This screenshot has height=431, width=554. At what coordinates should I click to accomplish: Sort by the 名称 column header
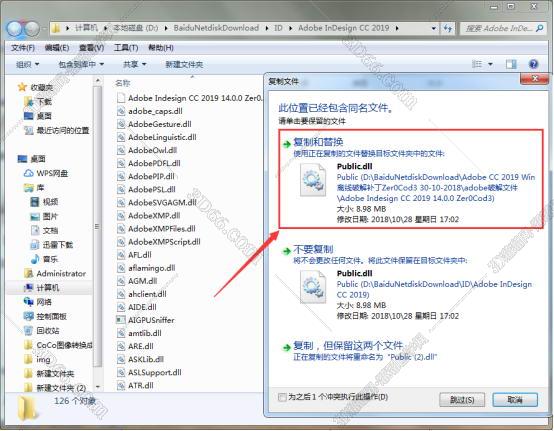[x=123, y=83]
